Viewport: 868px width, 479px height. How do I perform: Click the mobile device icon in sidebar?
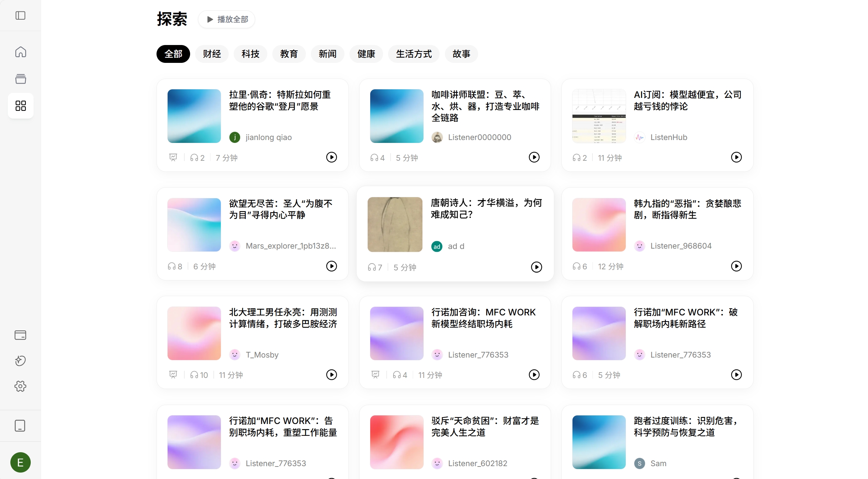click(x=20, y=426)
